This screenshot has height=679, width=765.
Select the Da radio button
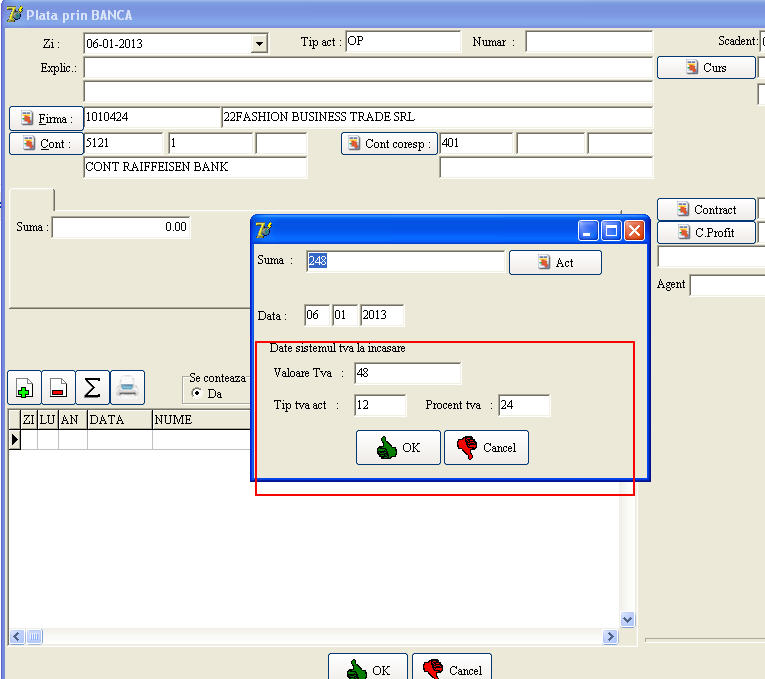click(197, 394)
